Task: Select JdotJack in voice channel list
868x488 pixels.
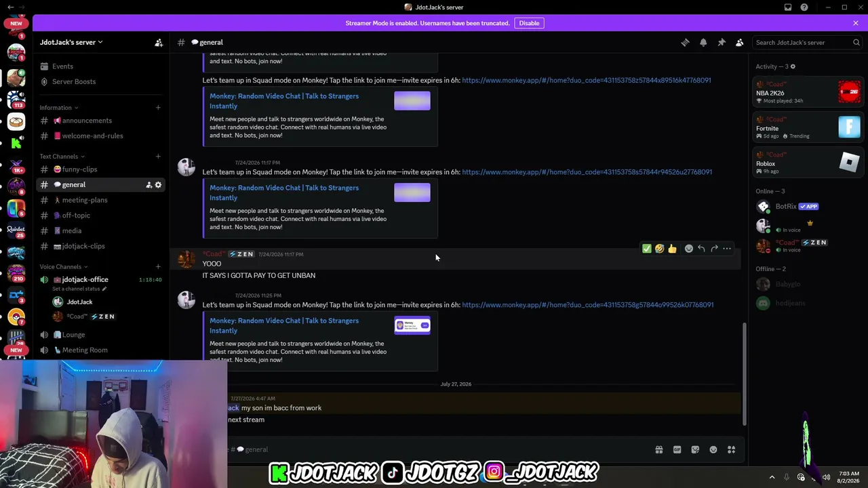Action: 79,302
